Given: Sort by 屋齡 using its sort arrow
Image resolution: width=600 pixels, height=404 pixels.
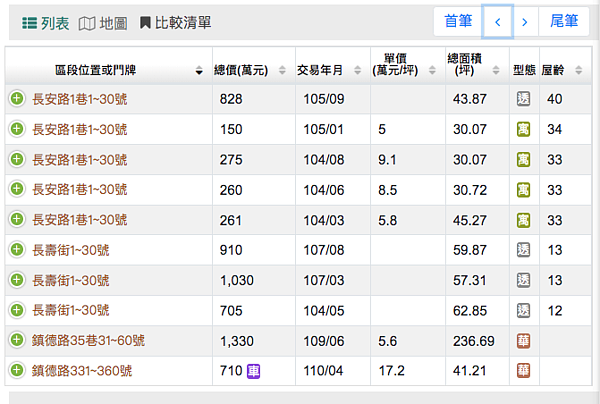Looking at the screenshot, I should 579,70.
